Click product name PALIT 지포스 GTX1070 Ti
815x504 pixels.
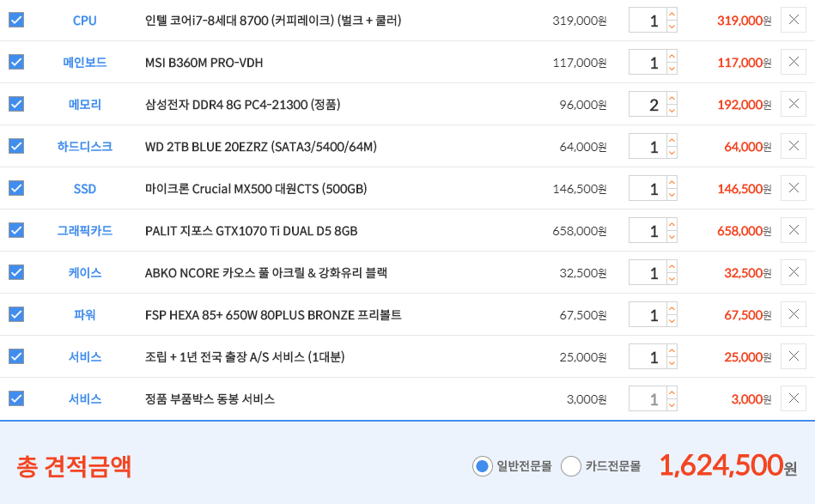[251, 231]
